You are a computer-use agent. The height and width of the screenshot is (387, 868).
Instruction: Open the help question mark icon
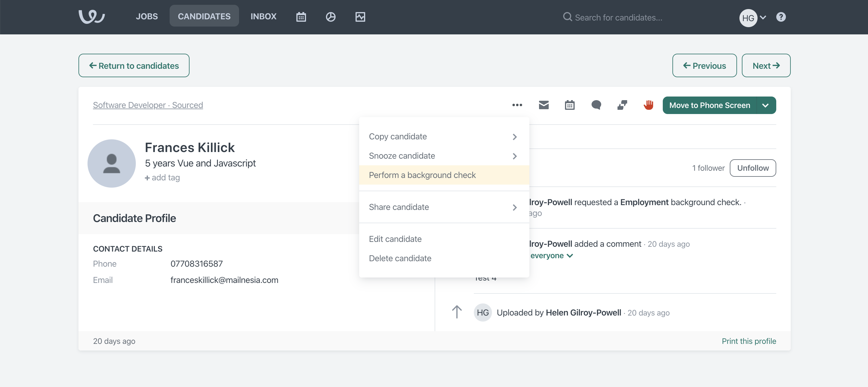[780, 17]
